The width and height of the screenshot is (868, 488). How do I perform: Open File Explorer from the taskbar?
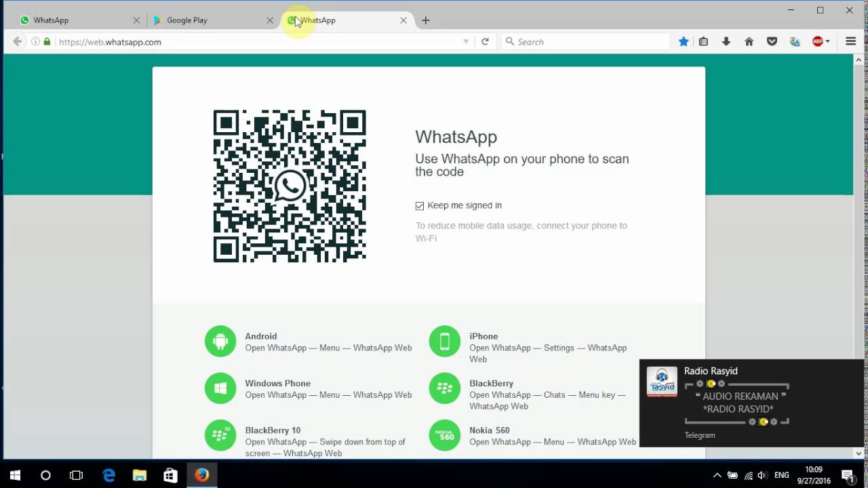click(x=140, y=476)
